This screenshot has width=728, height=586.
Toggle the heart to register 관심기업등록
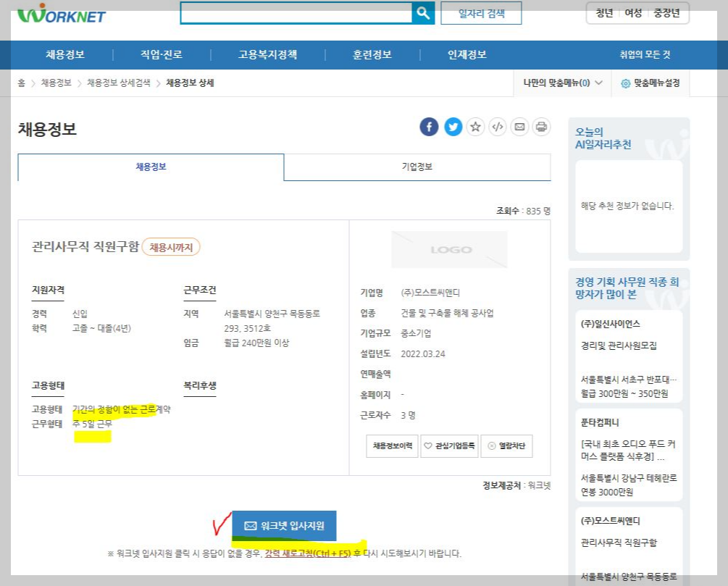click(x=449, y=445)
